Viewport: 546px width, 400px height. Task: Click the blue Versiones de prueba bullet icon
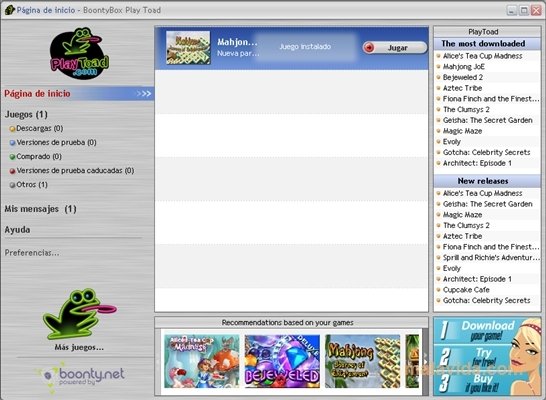(x=13, y=143)
